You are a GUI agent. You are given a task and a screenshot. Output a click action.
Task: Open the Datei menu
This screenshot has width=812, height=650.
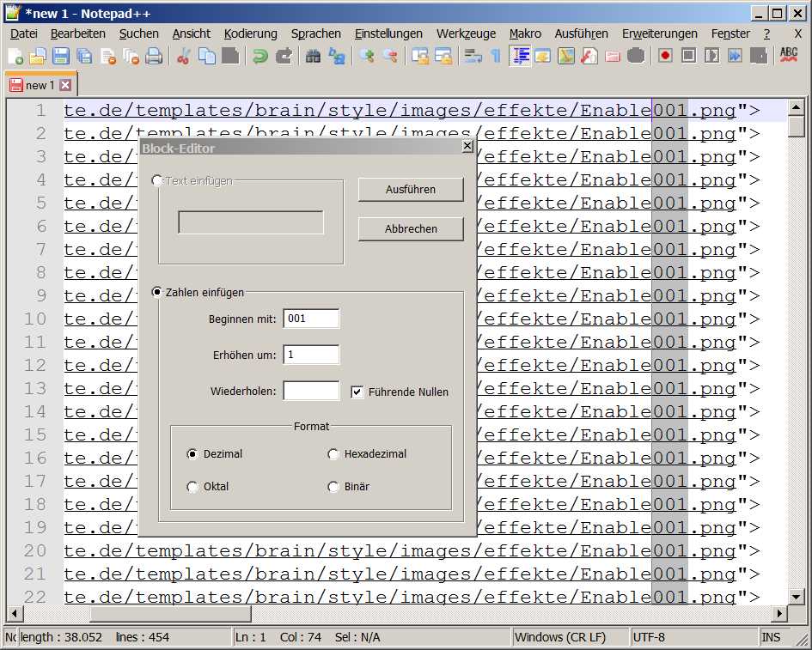tap(24, 33)
